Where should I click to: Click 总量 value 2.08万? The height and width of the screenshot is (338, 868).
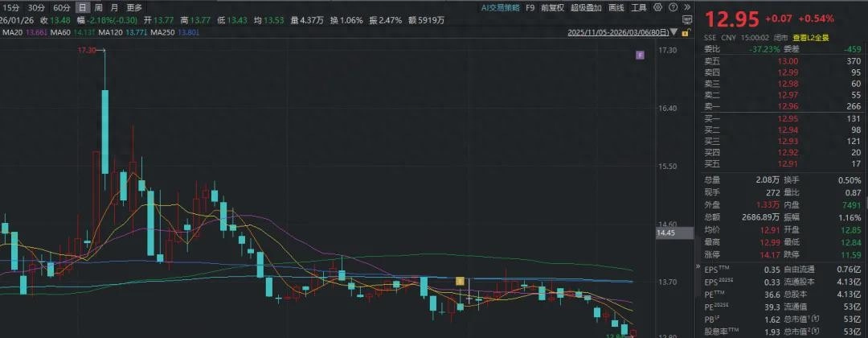[768, 180]
